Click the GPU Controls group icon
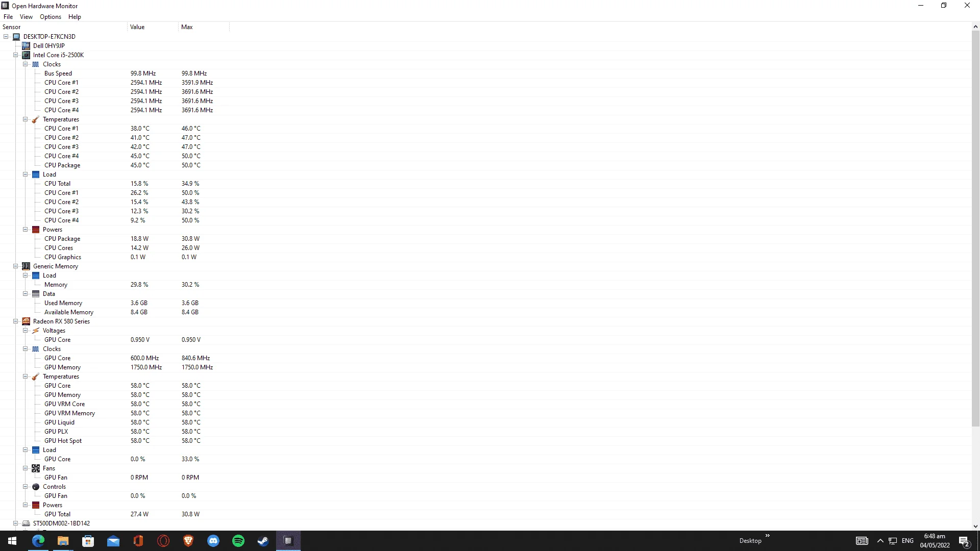 pos(36,487)
